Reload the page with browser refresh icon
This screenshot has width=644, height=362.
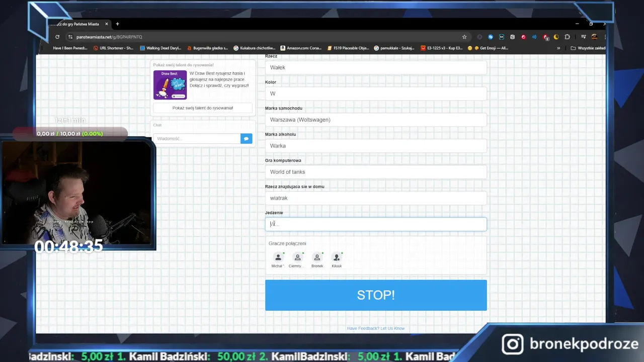click(57, 37)
